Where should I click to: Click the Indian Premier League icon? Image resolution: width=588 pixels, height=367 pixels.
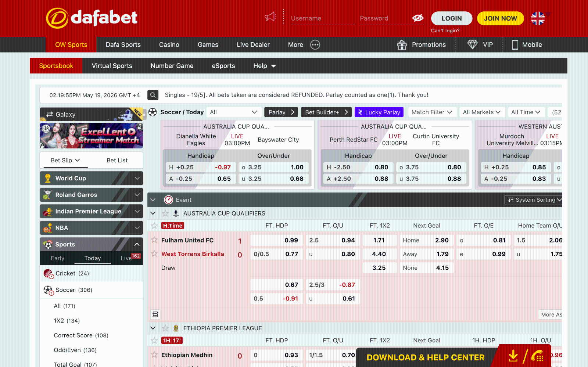point(48,211)
